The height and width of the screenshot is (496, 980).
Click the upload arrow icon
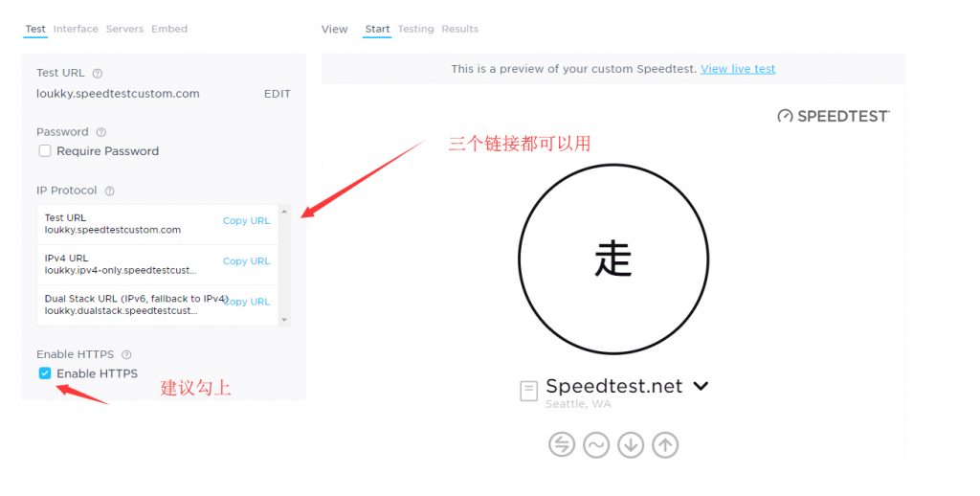point(665,444)
